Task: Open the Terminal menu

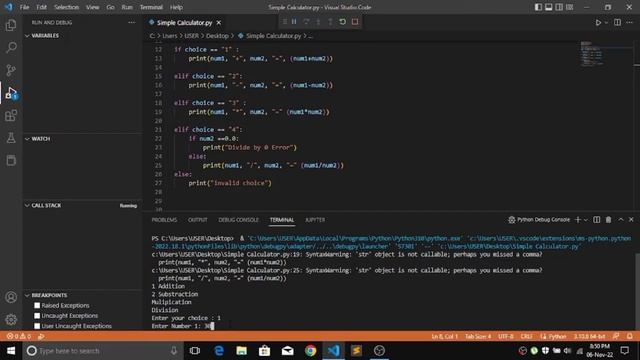Action: 151,7
